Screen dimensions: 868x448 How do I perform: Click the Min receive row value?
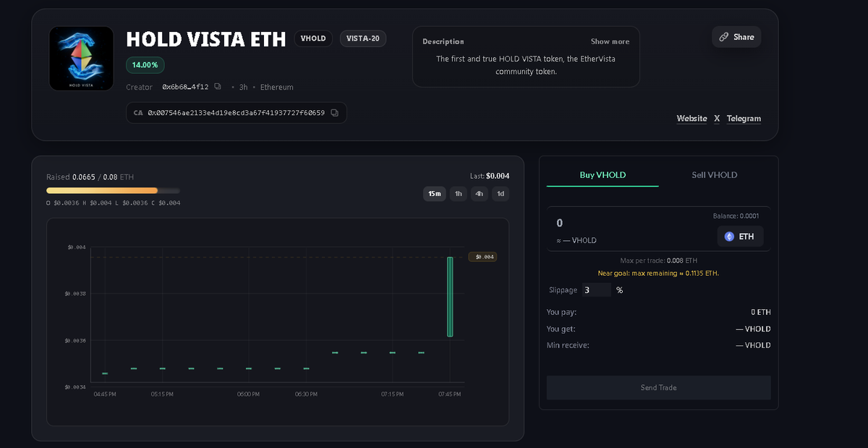(753, 345)
